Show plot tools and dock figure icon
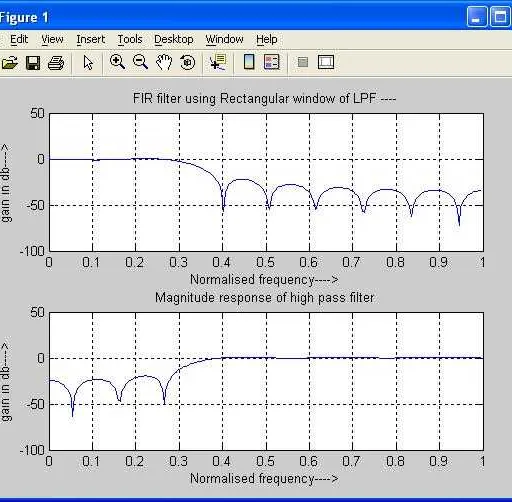 coord(326,62)
